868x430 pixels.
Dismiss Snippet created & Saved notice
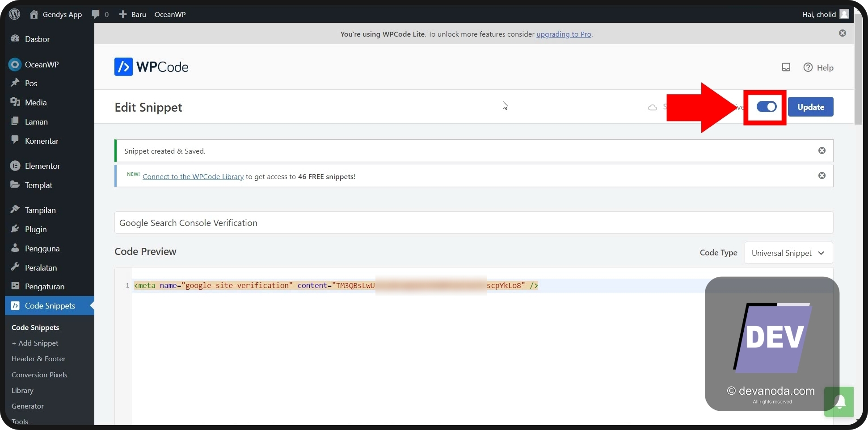(822, 150)
